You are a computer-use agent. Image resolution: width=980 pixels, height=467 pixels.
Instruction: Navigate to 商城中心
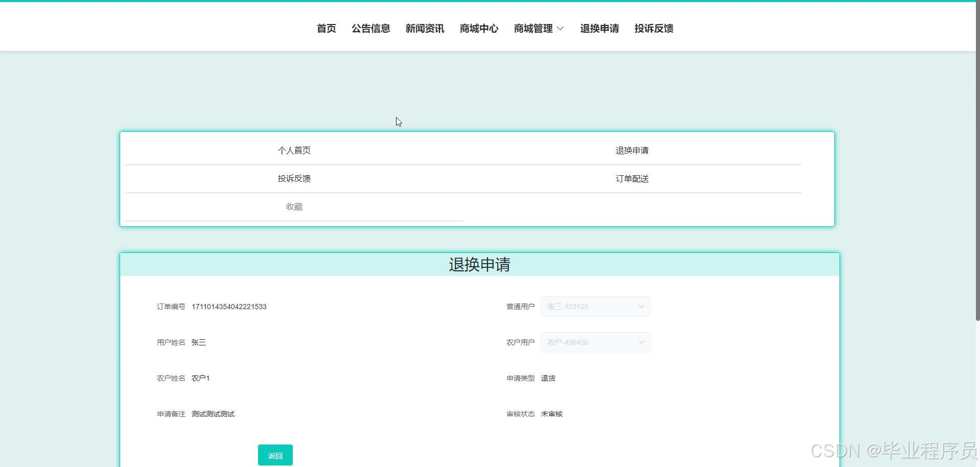coord(478,29)
